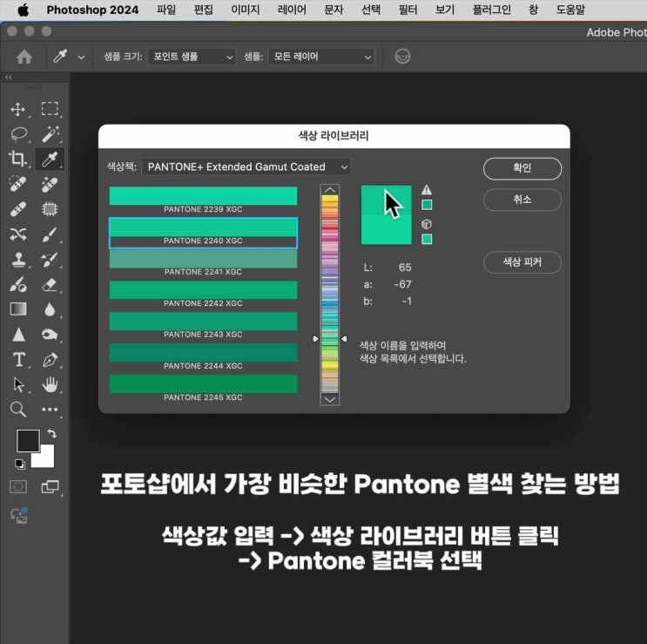The image size is (647, 644).
Task: Toggle Quick Mask mode
Action: point(18,487)
